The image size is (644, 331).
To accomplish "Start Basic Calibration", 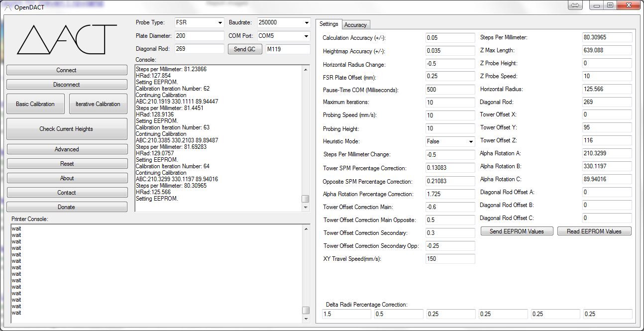I will point(35,104).
